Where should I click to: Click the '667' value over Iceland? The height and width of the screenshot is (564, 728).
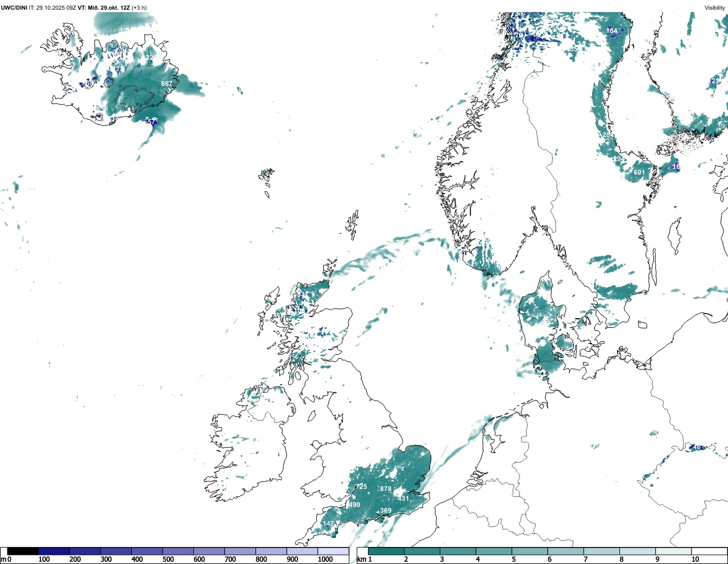point(167,84)
